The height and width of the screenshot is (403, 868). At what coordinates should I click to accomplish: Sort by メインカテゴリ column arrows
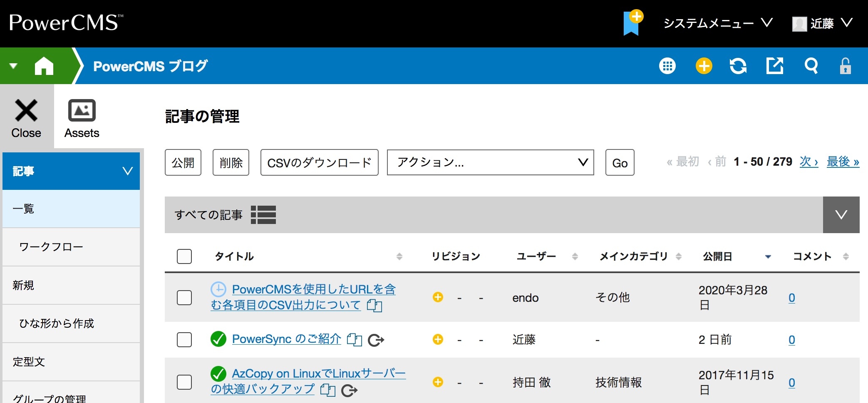(x=679, y=256)
